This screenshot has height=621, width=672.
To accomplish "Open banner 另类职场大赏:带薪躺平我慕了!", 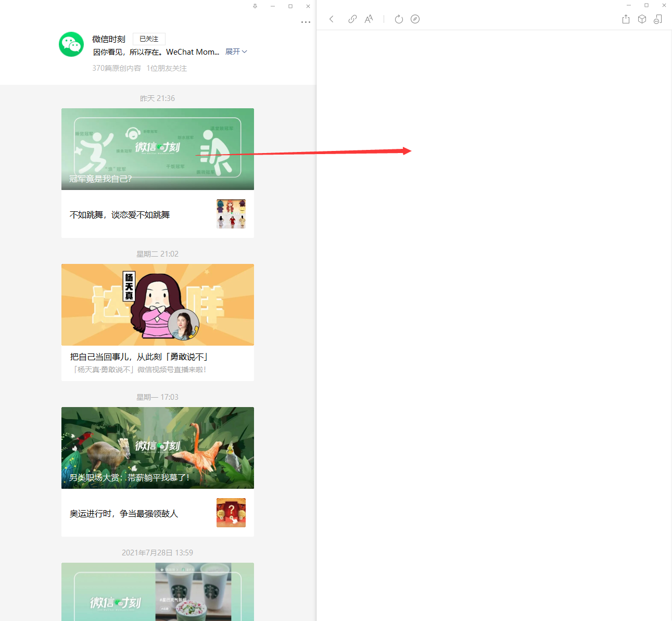I will [158, 448].
